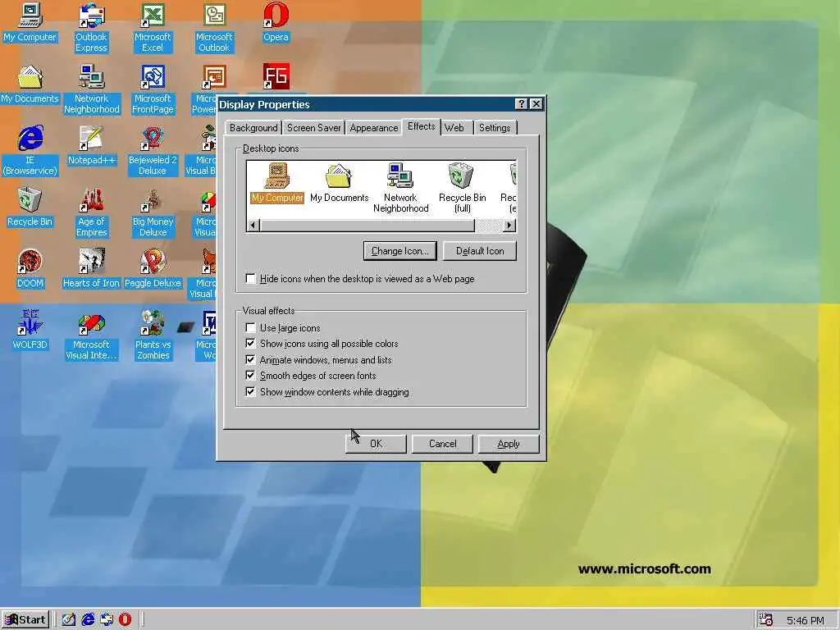Click the Opera desktop icon
This screenshot has height=630, width=840.
pos(276,23)
